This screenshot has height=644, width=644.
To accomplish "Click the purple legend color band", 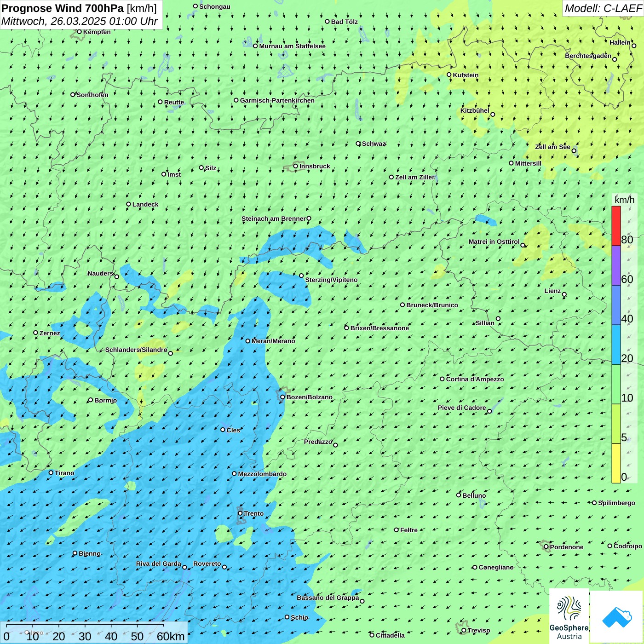I will 616,265.
